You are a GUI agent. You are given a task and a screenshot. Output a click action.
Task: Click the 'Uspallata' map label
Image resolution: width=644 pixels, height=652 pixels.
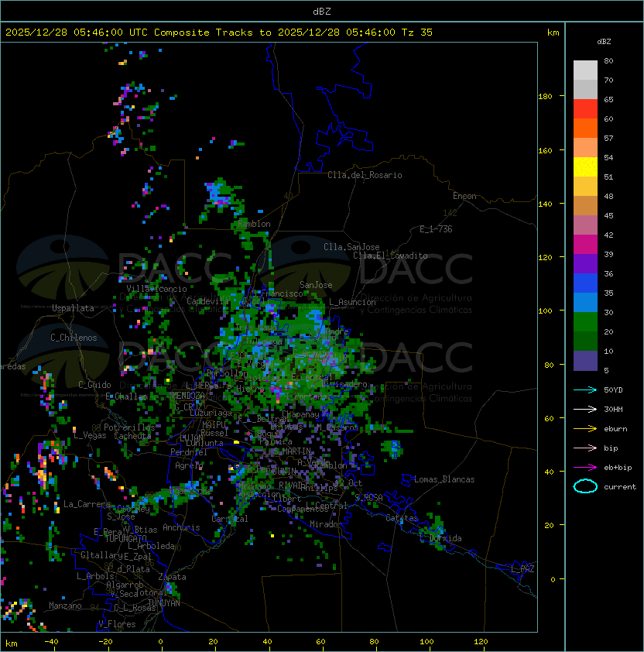(x=73, y=308)
